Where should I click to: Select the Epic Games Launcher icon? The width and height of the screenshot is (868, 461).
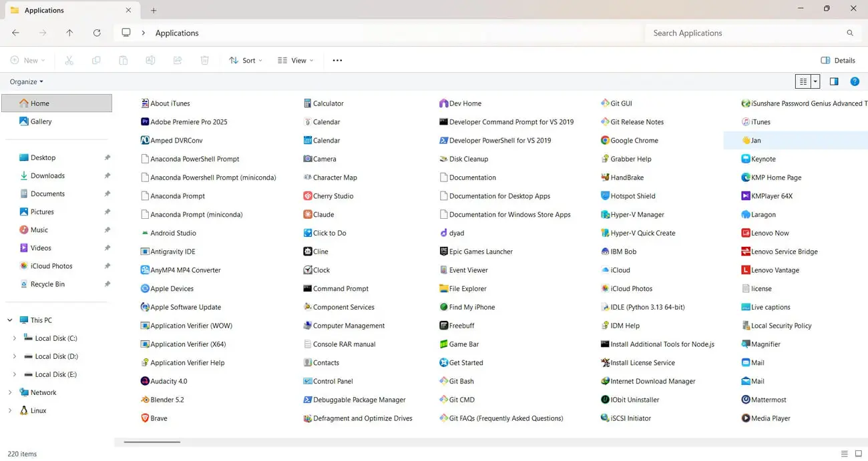tap(443, 252)
